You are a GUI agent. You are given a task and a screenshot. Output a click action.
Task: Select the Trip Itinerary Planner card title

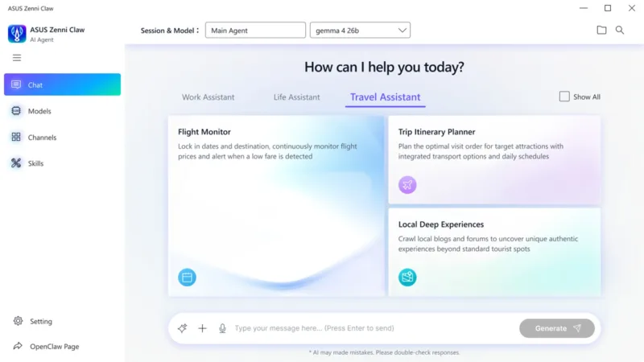click(x=436, y=132)
